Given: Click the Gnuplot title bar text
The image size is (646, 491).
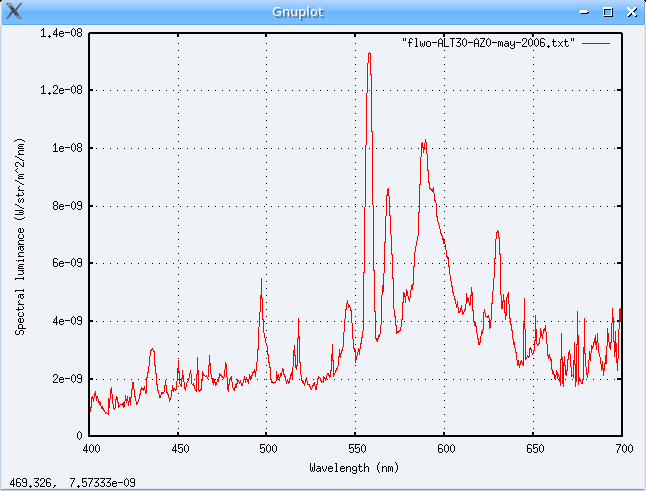Looking at the screenshot, I should pos(298,12).
